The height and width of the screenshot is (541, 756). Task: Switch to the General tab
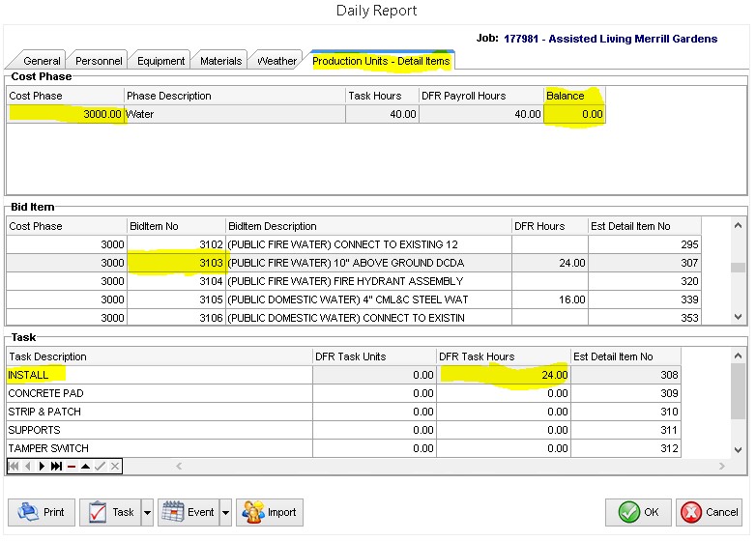(x=42, y=61)
